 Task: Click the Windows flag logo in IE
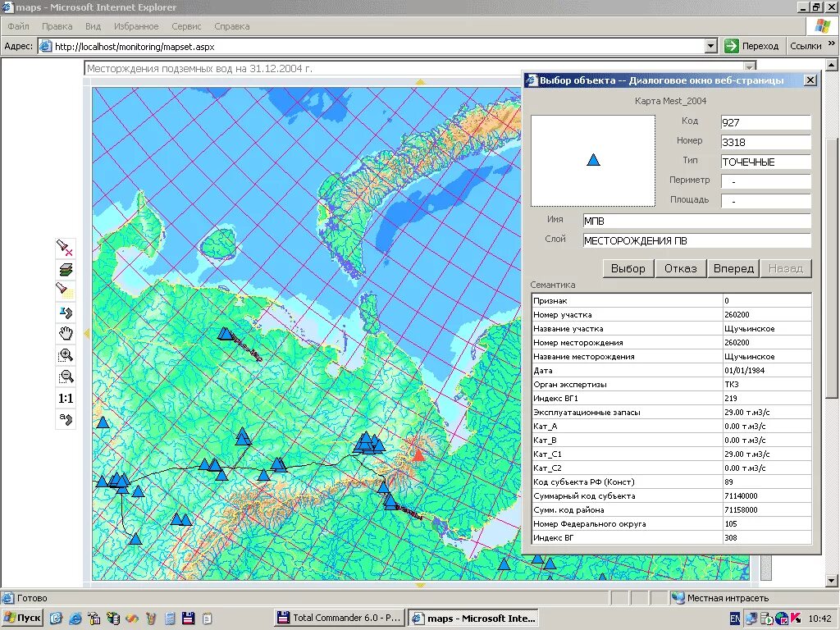tap(822, 25)
